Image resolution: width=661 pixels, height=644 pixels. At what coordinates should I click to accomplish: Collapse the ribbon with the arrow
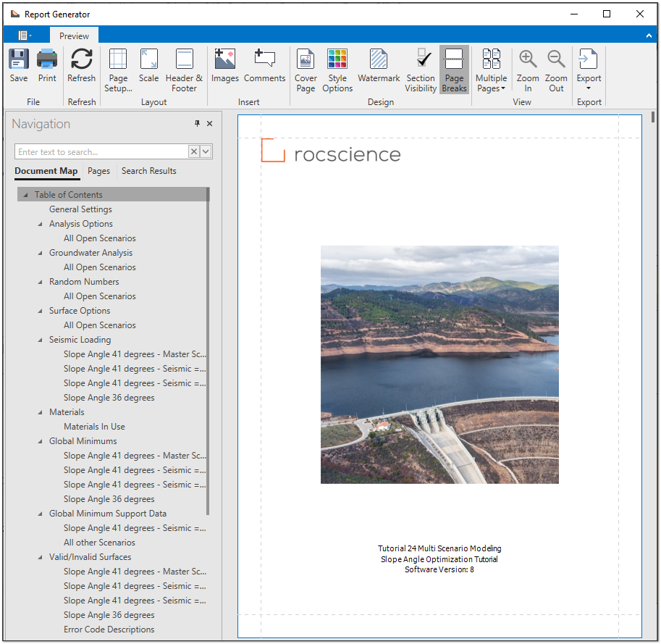[649, 35]
